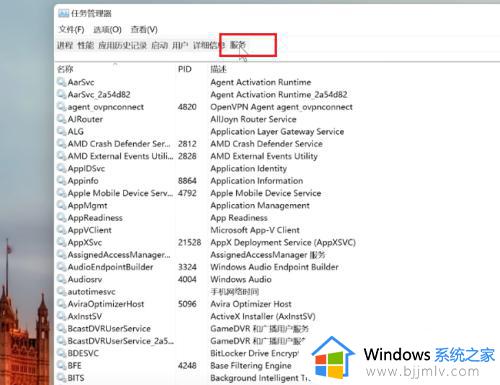This screenshot has height=385, width=500.
Task: Click the AarSvc service gear icon
Action: pos(62,82)
